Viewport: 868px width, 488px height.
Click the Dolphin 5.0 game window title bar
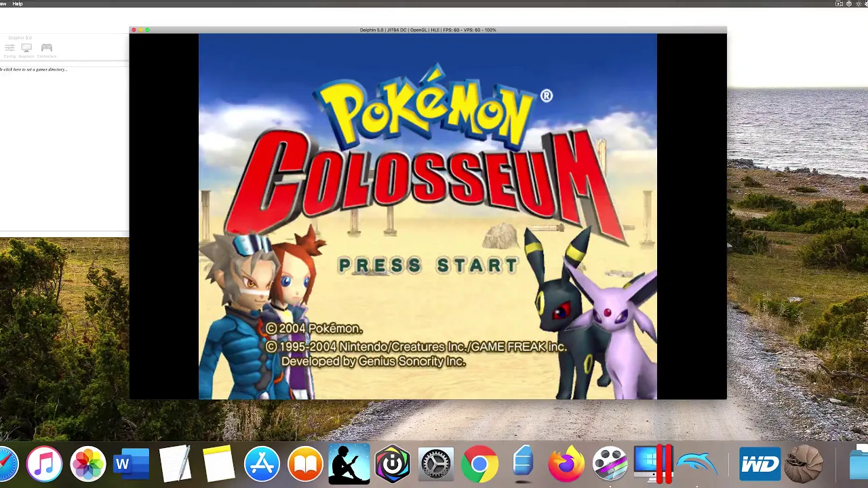point(428,30)
